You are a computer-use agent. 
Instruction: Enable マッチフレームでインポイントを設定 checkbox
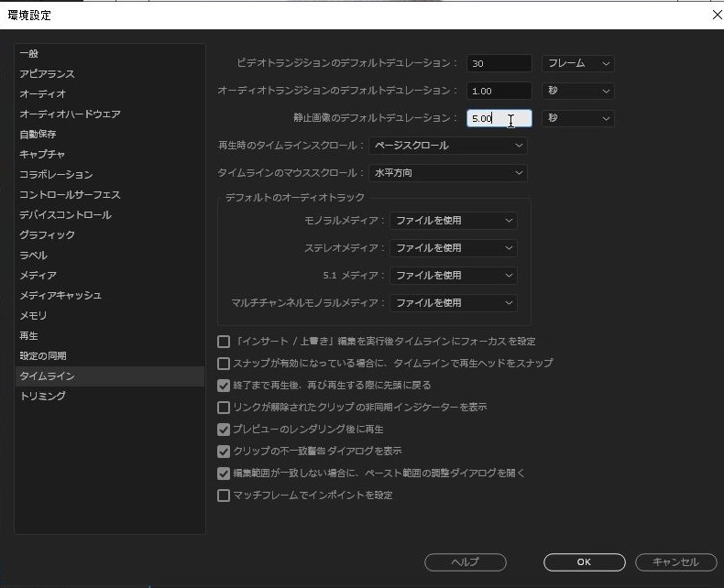coord(224,495)
